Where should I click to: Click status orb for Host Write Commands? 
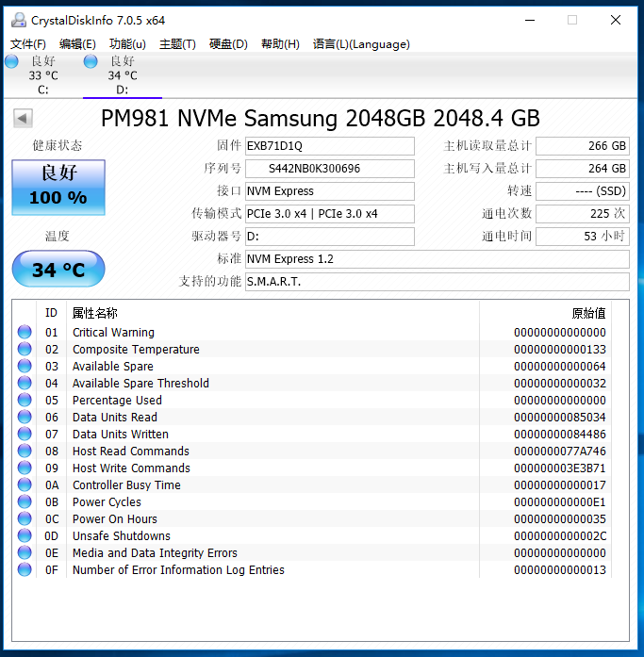(x=25, y=468)
